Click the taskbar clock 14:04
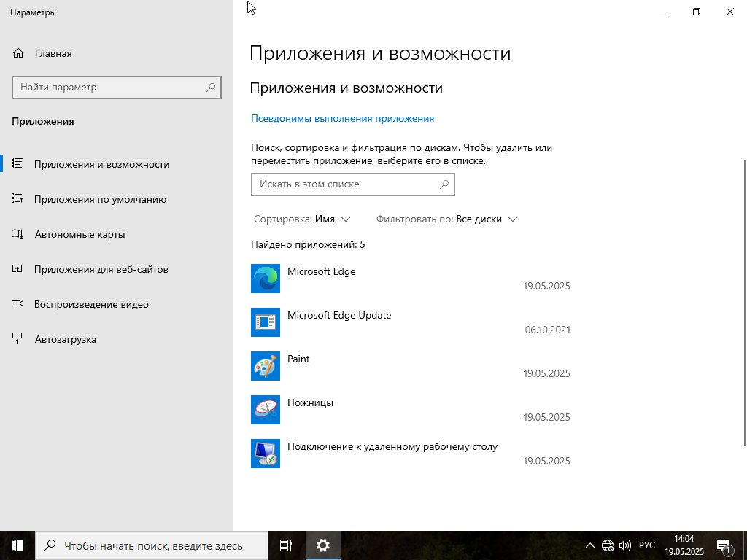The height and width of the screenshot is (560, 747). [x=684, y=539]
